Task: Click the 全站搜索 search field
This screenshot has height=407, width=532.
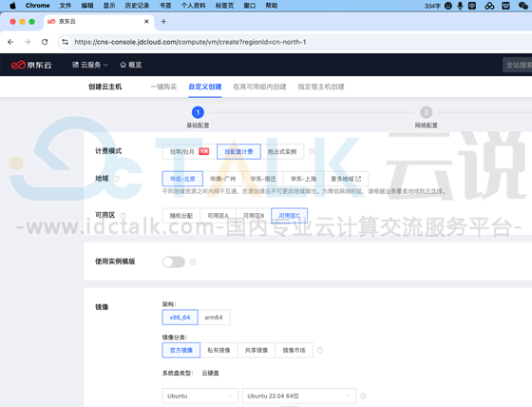Action: 518,65
